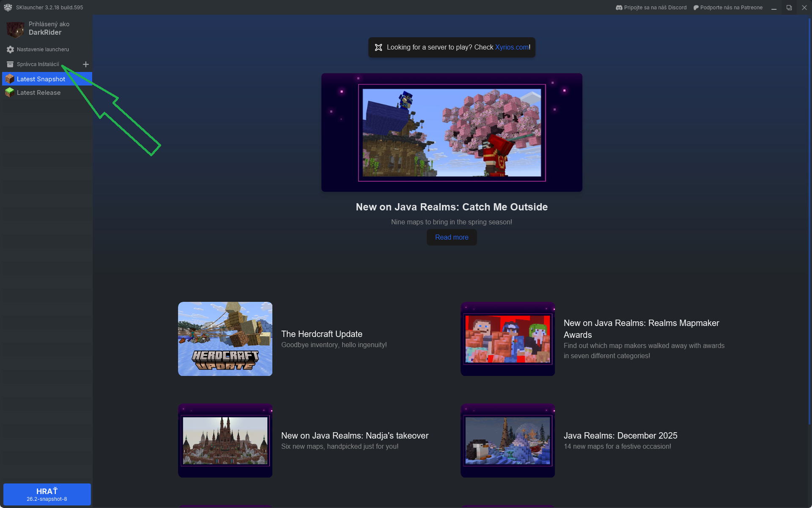The image size is (812, 508).
Task: Click 'The Herdcraft Update' title
Action: pos(322,334)
